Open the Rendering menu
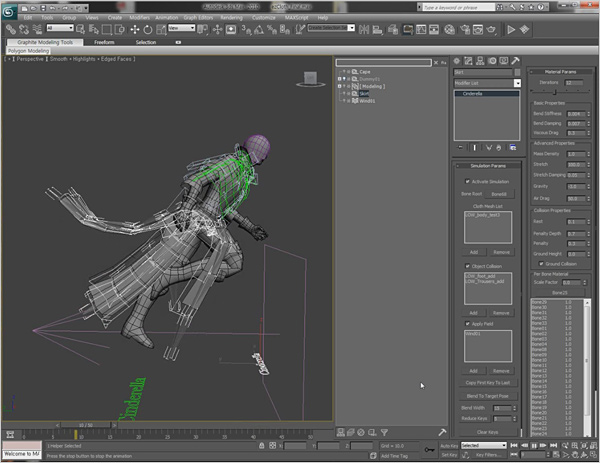 [231, 18]
